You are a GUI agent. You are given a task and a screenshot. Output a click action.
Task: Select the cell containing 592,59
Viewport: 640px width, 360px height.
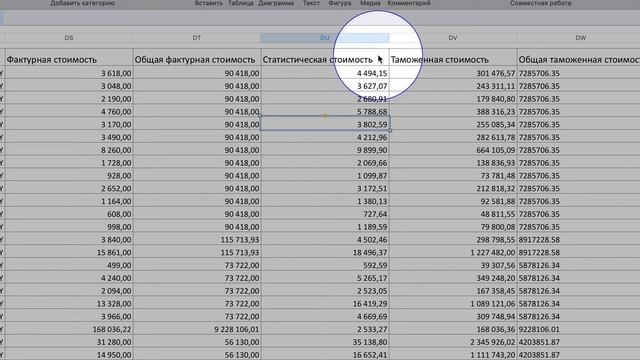325,265
